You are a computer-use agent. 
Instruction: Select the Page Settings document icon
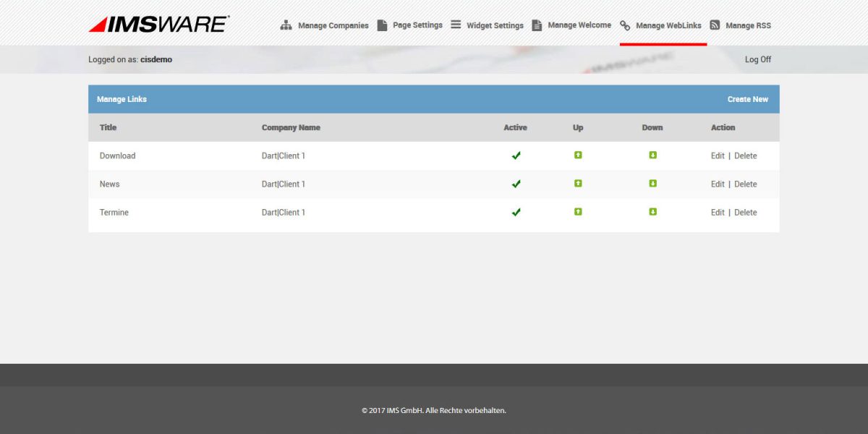[x=381, y=24]
